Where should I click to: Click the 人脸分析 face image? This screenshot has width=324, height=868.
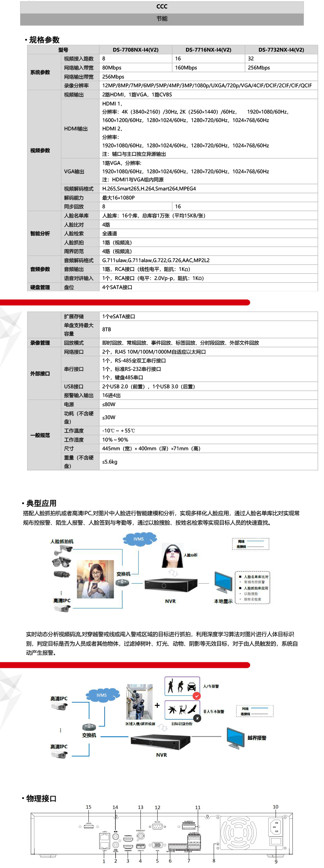coord(172,555)
